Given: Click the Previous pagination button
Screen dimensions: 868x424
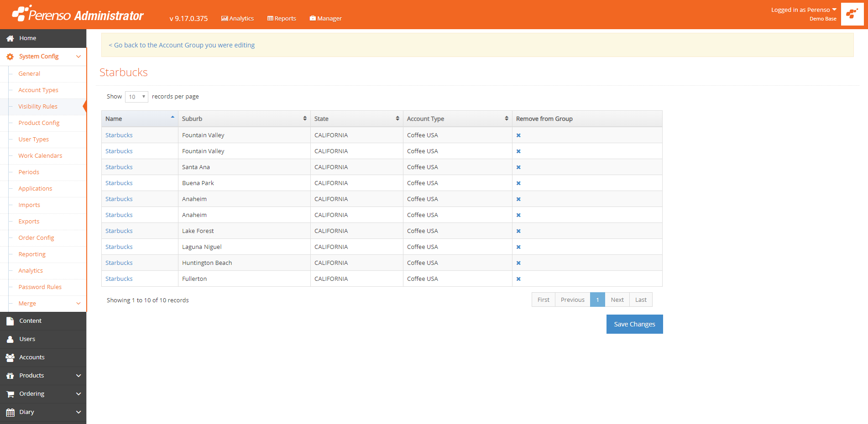Looking at the screenshot, I should [x=573, y=300].
